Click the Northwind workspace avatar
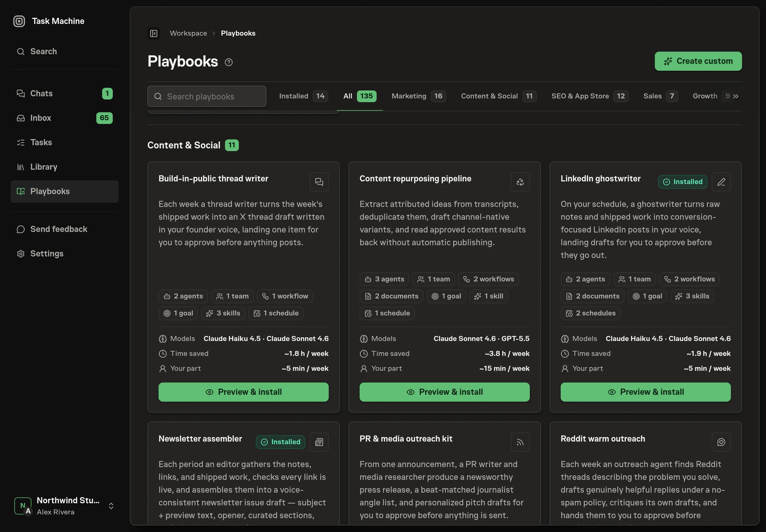The width and height of the screenshot is (766, 532). (x=23, y=506)
